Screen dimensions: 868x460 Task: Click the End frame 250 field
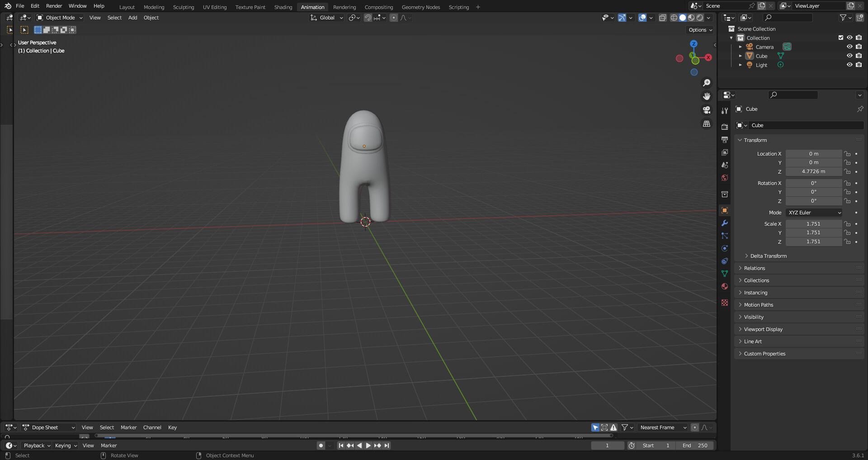tap(695, 446)
